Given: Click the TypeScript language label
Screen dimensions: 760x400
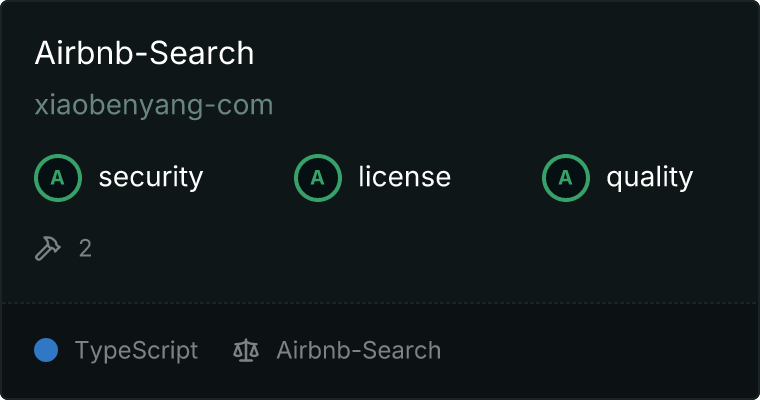Looking at the screenshot, I should (136, 350).
